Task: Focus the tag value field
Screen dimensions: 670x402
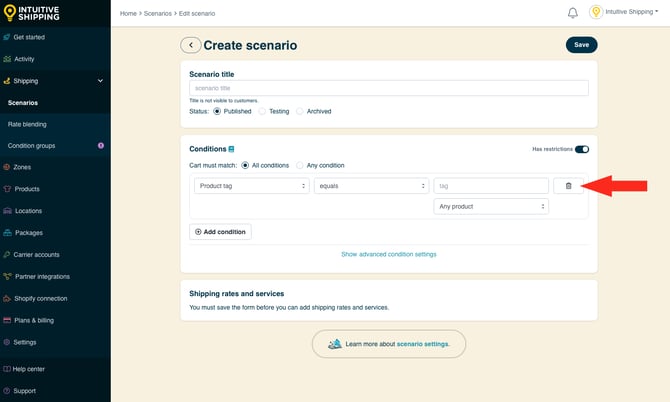Action: 491,186
